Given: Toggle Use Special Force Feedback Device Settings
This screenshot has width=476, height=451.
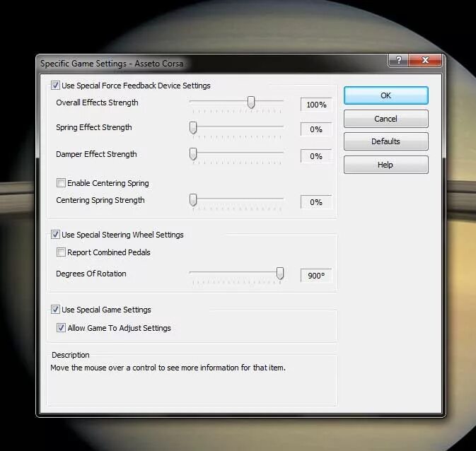Looking at the screenshot, I should [55, 86].
